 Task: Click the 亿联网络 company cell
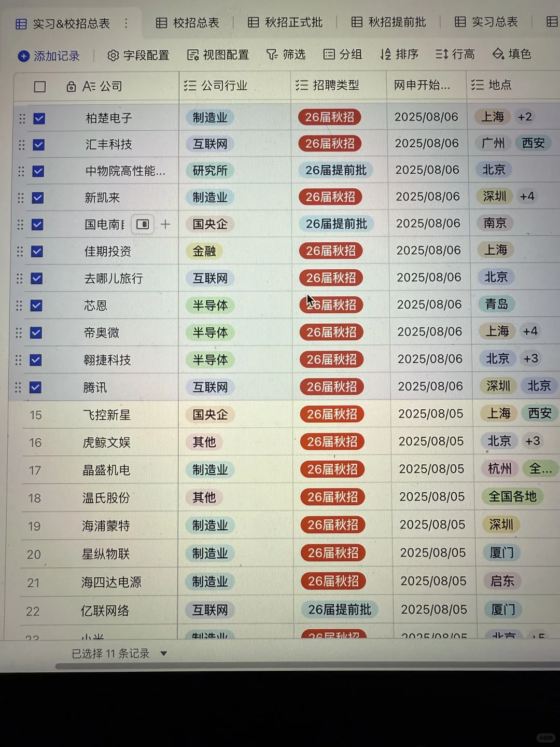[x=105, y=611]
